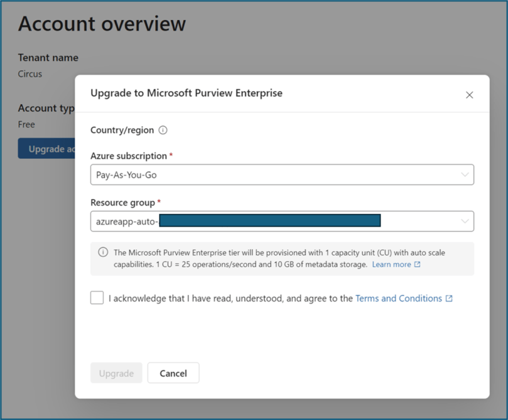Viewport: 508px width, 420px height.
Task: Click the external-link icon beside Terms and Conditions
Action: pyautogui.click(x=448, y=298)
